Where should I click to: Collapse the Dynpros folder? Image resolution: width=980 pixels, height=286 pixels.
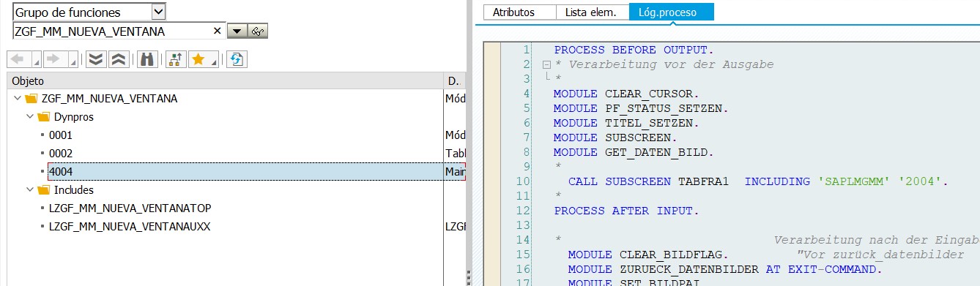pyautogui.click(x=29, y=117)
